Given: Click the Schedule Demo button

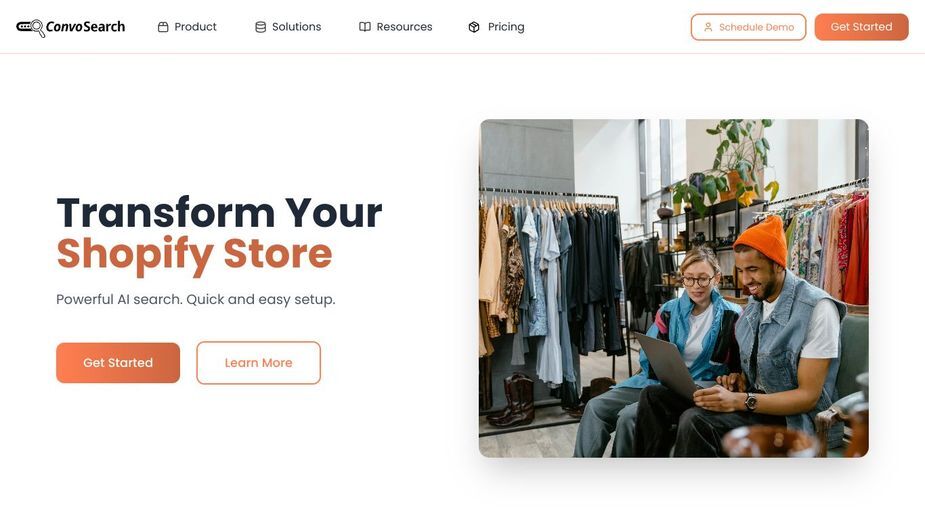Looking at the screenshot, I should pos(748,27).
